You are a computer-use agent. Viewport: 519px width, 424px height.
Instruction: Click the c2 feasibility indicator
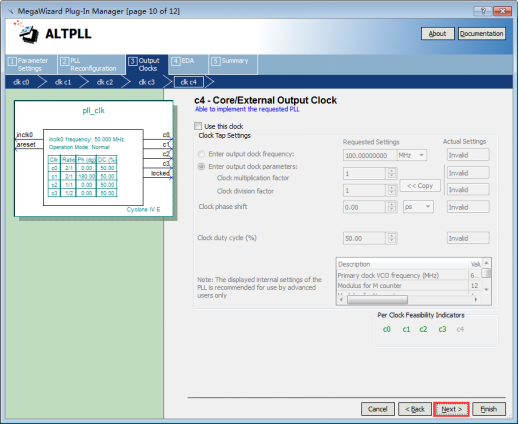[423, 329]
